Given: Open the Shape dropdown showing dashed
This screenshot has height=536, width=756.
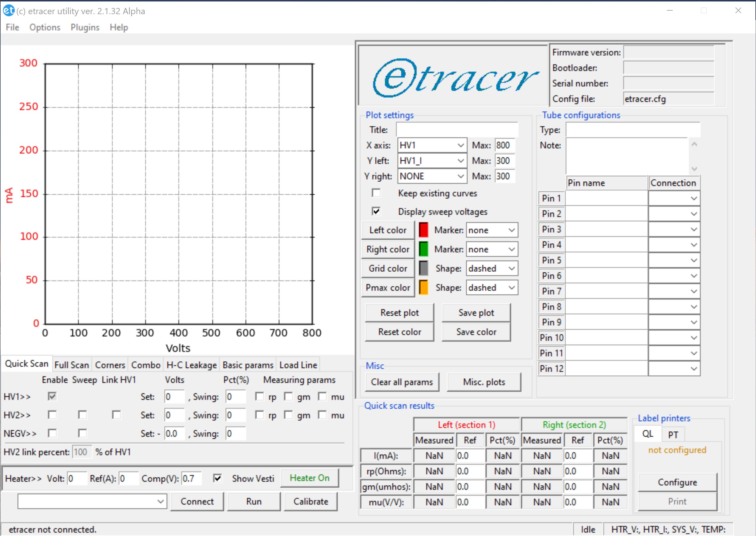Looking at the screenshot, I should (492, 268).
